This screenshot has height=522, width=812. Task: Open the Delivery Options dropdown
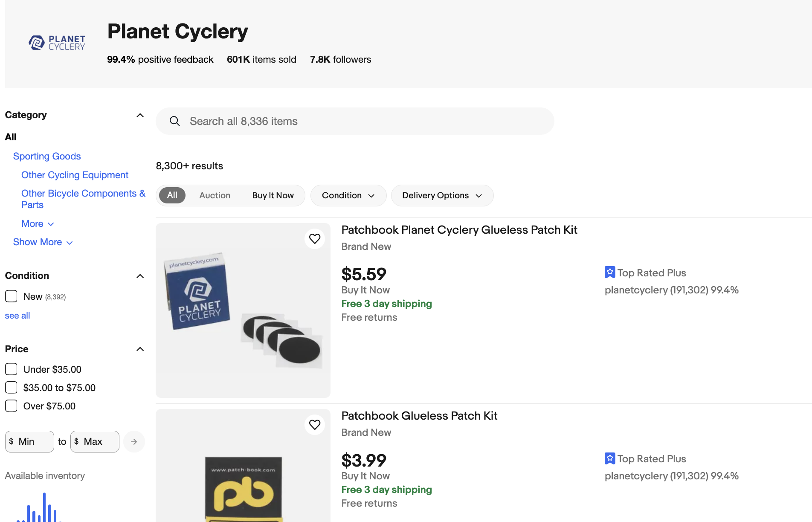(x=442, y=195)
